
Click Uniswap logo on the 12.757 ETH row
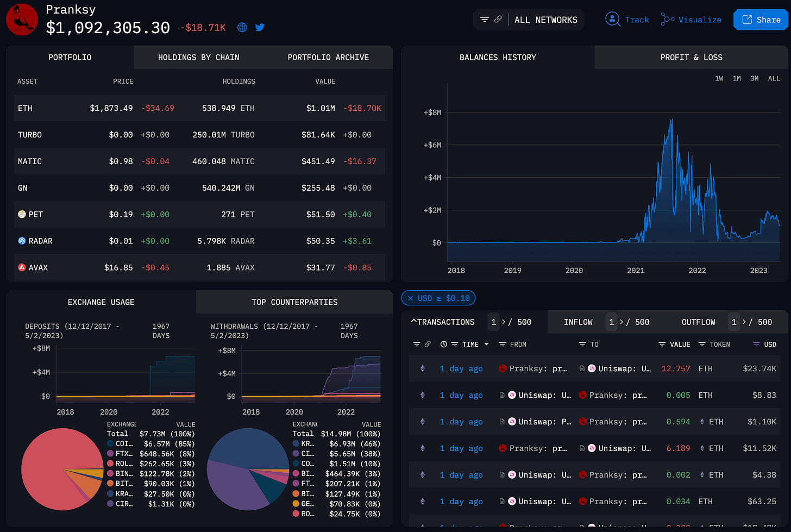pyautogui.click(x=592, y=368)
